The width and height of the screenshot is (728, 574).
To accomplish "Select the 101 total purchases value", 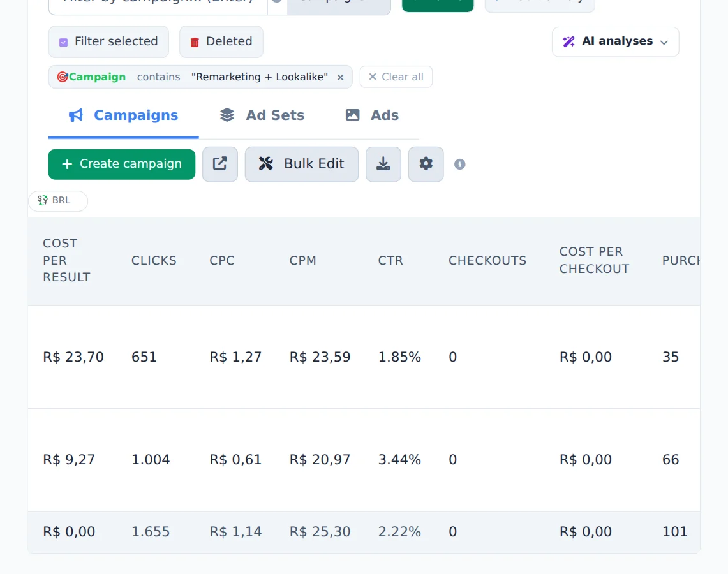I will pos(674,531).
